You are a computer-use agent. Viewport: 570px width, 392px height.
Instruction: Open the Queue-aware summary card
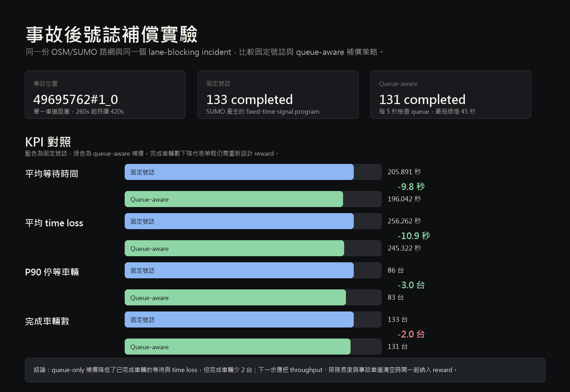click(x=451, y=94)
